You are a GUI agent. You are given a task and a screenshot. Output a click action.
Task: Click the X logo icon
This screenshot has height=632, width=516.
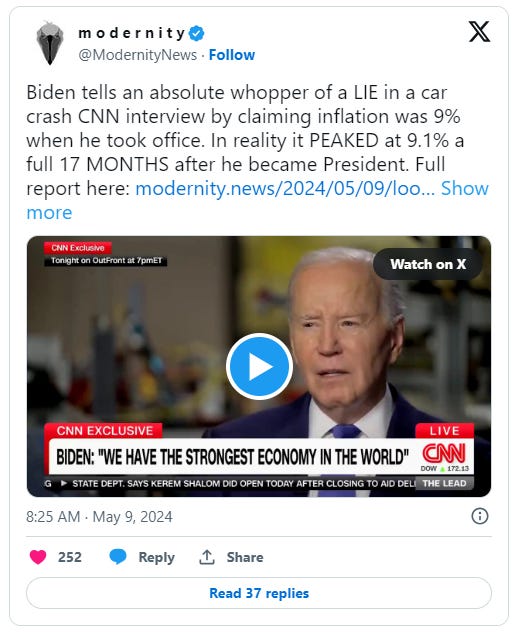479,31
